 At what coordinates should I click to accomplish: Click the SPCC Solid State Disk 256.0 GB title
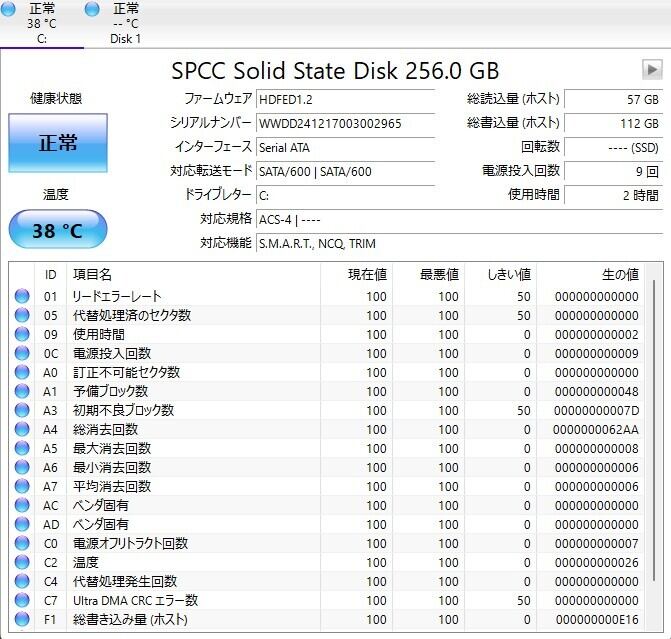(335, 71)
